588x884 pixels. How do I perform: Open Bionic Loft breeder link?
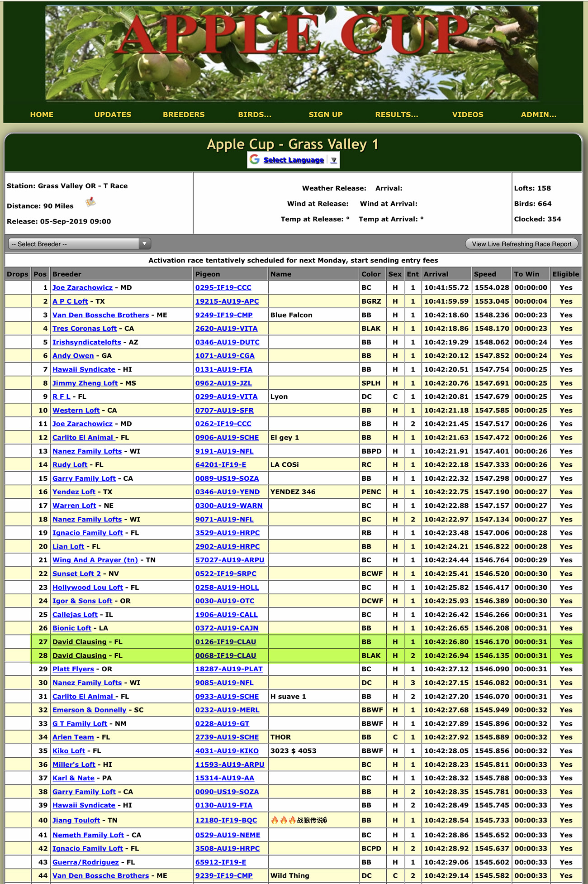72,628
